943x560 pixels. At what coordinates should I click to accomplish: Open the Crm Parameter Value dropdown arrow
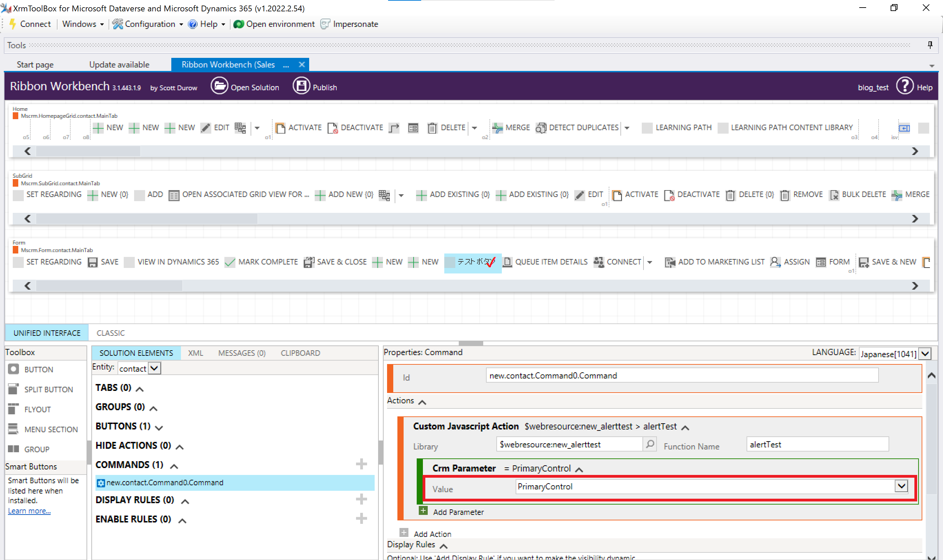[901, 486]
